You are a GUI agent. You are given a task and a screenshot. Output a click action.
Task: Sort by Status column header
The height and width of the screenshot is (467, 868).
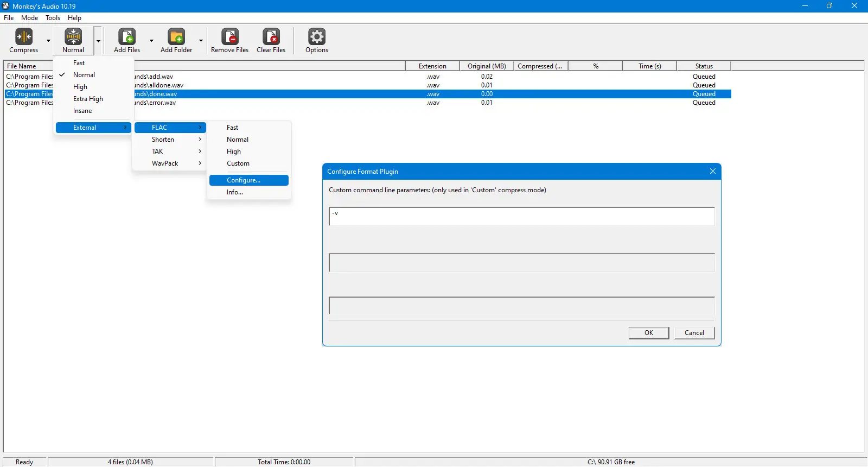tap(704, 66)
